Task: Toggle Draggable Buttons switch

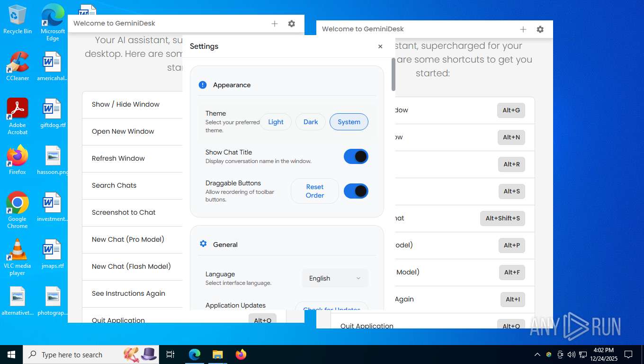Action: (x=356, y=191)
